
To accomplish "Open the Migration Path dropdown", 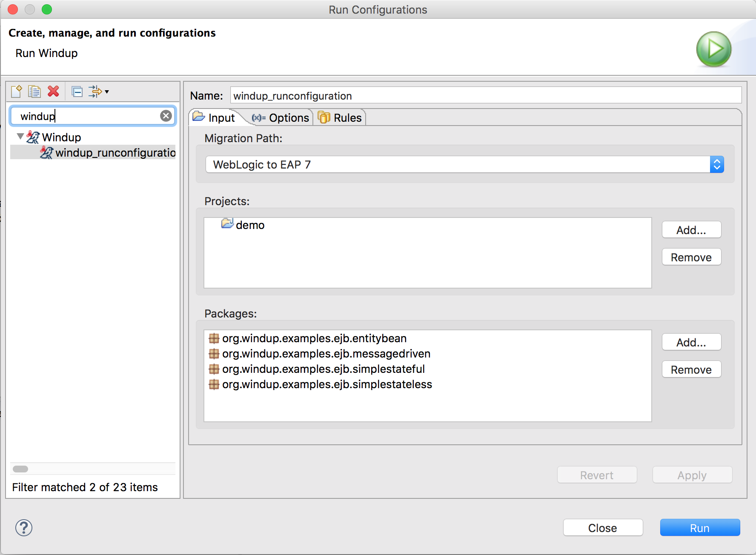I will [x=464, y=165].
